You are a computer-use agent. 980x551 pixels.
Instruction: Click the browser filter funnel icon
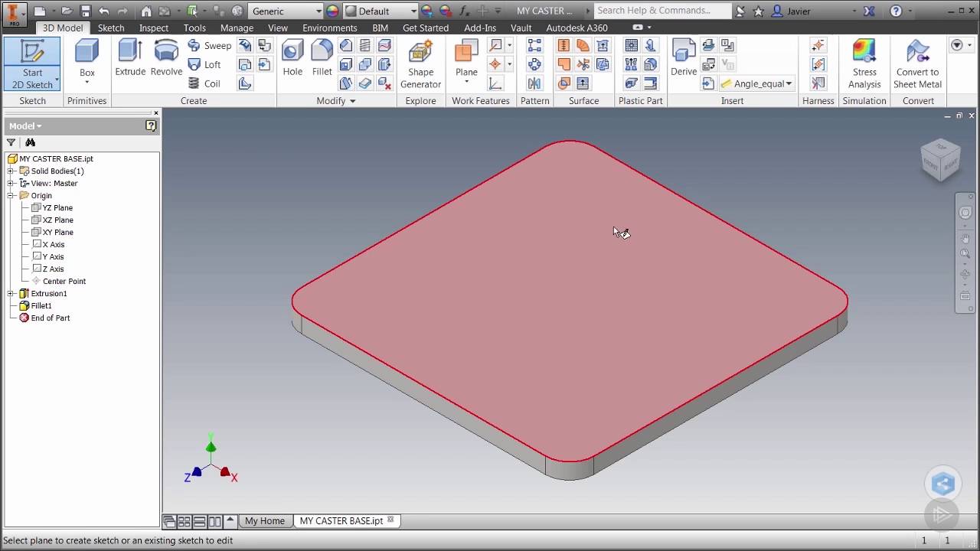tap(11, 142)
